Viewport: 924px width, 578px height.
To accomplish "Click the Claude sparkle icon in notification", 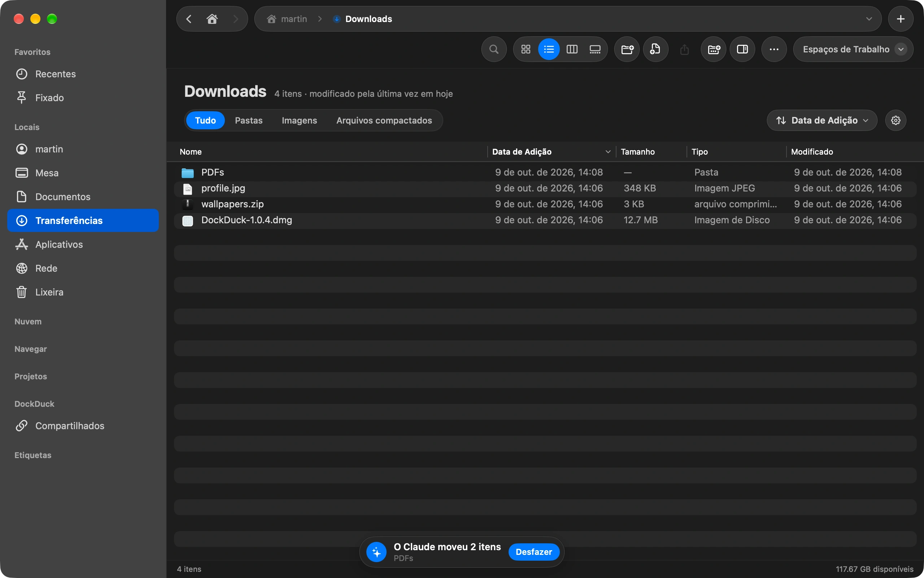I will tap(376, 552).
